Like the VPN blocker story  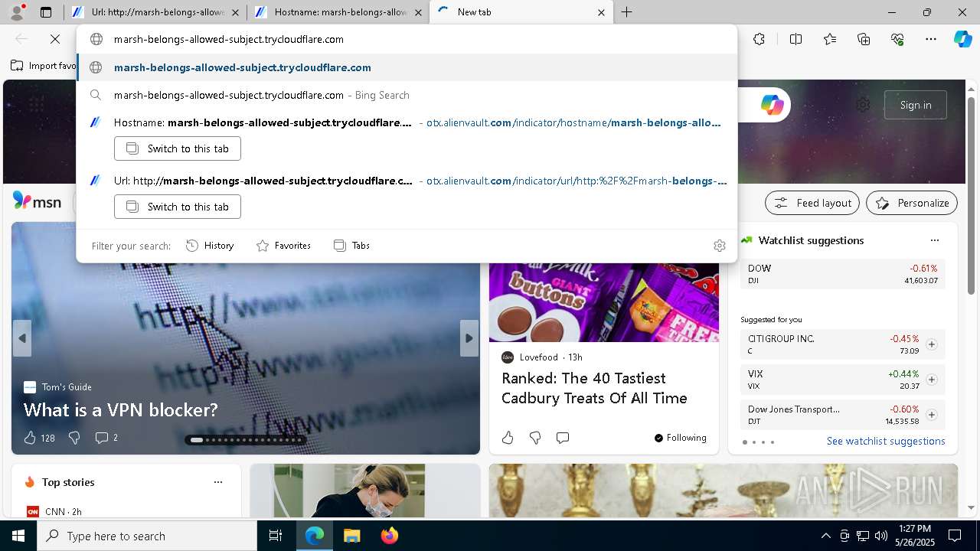pos(30,438)
